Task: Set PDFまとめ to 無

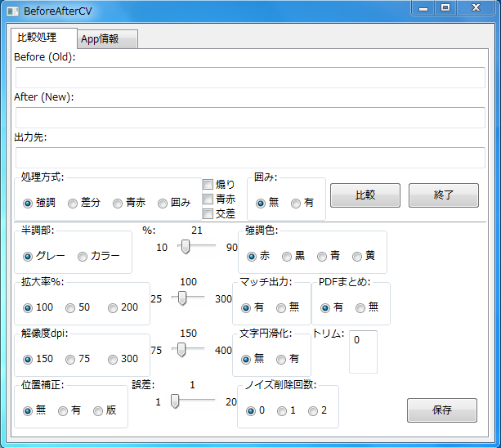Action: point(367,307)
